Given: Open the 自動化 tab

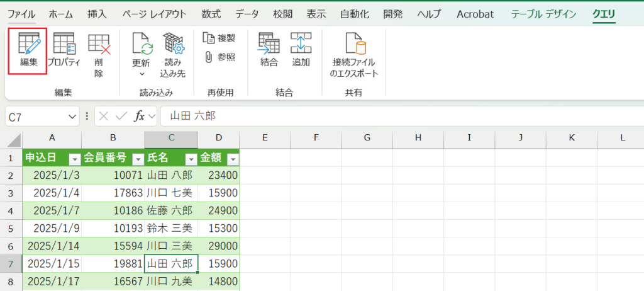Looking at the screenshot, I should (x=355, y=14).
